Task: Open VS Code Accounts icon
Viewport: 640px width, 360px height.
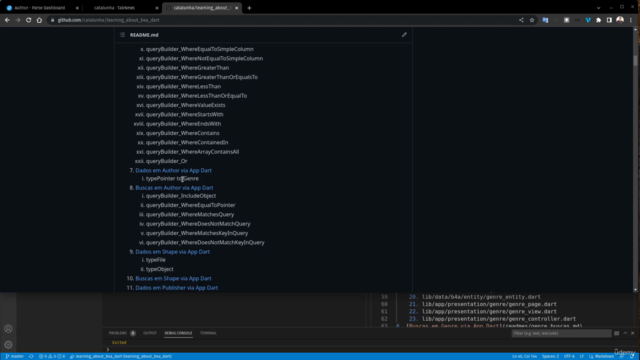Action: coord(8,329)
